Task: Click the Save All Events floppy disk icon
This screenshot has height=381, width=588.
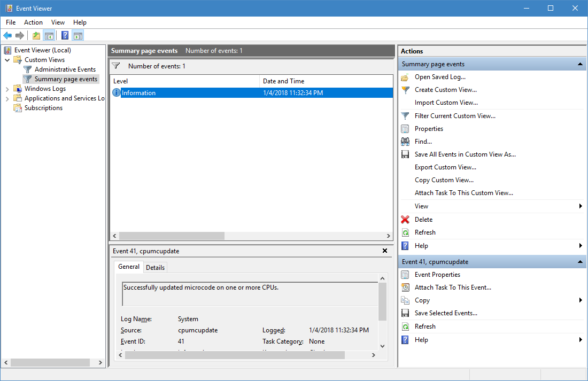Action: (405, 154)
